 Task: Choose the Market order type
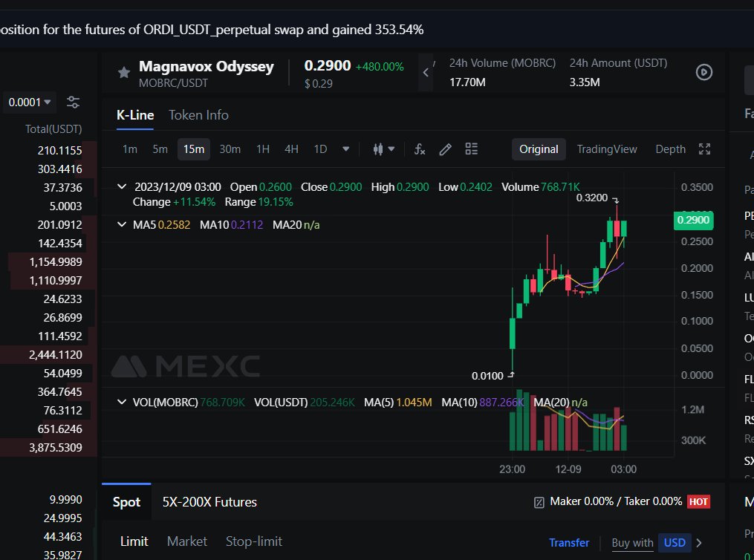187,541
